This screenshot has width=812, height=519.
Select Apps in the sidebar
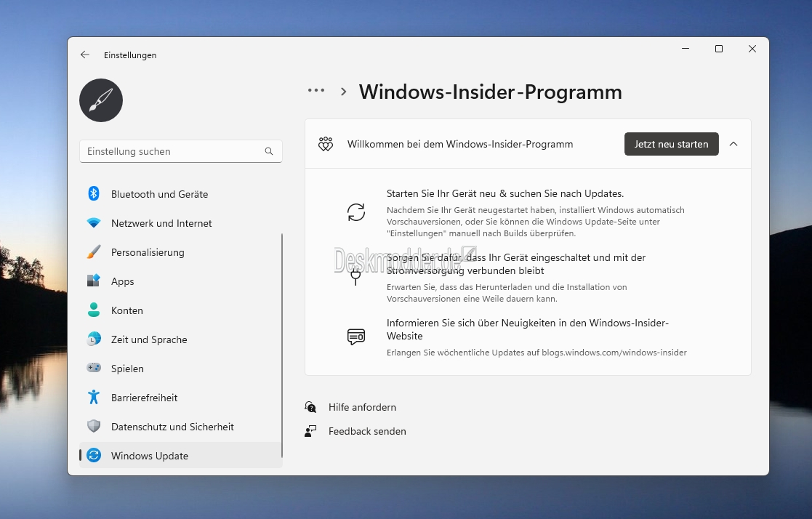tap(181, 281)
